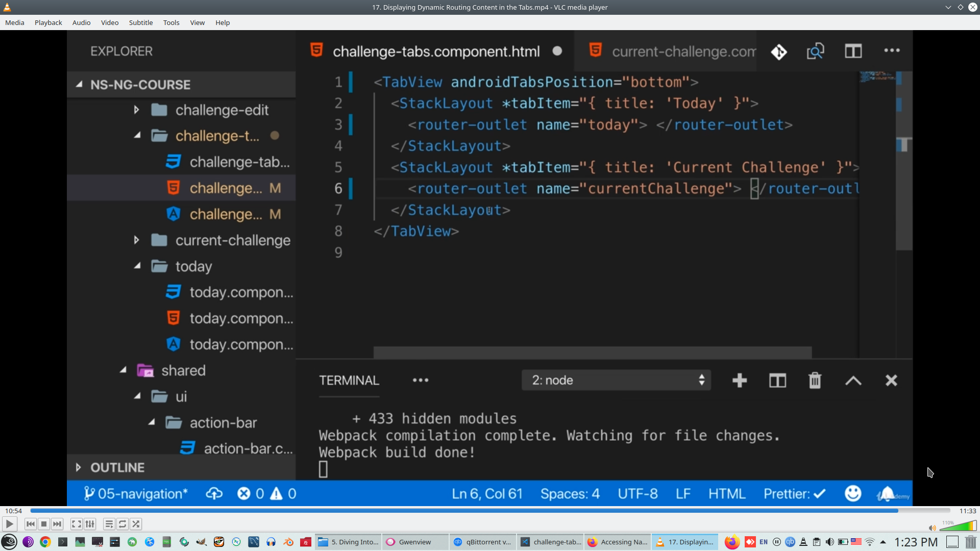This screenshot has height=551, width=980.
Task: Expand the system tray hidden icons arrow
Action: click(x=883, y=542)
